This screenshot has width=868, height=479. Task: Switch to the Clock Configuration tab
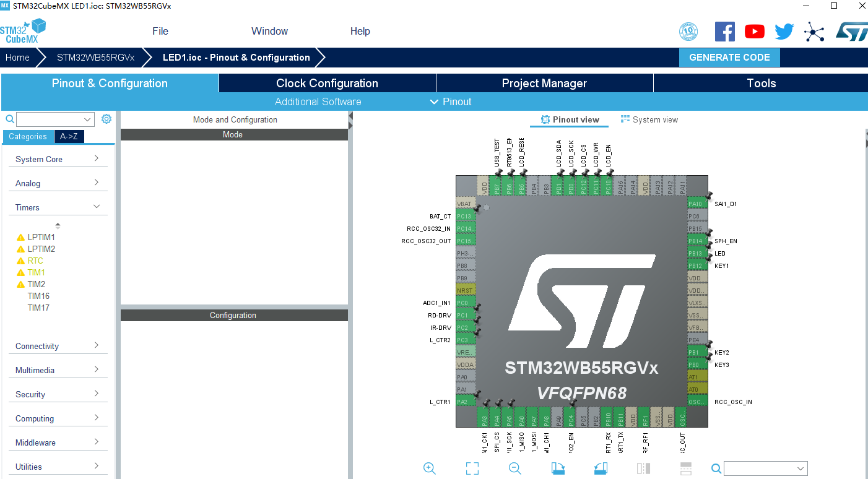tap(327, 83)
